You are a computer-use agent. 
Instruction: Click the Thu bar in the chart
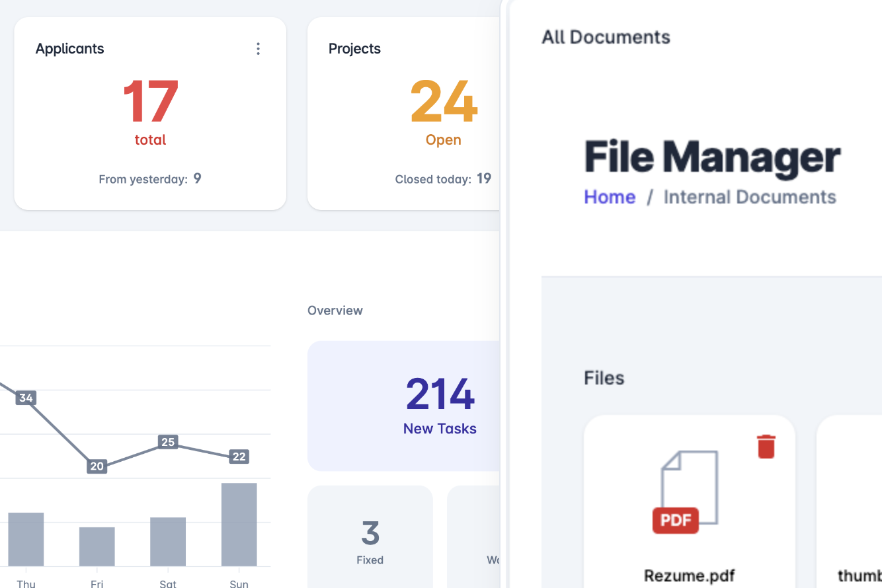tap(26, 539)
